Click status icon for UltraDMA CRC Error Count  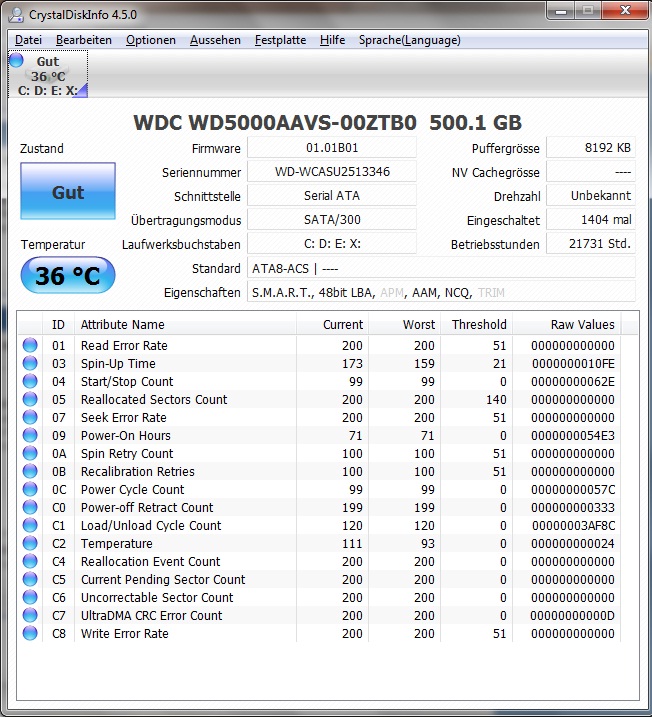click(30, 615)
